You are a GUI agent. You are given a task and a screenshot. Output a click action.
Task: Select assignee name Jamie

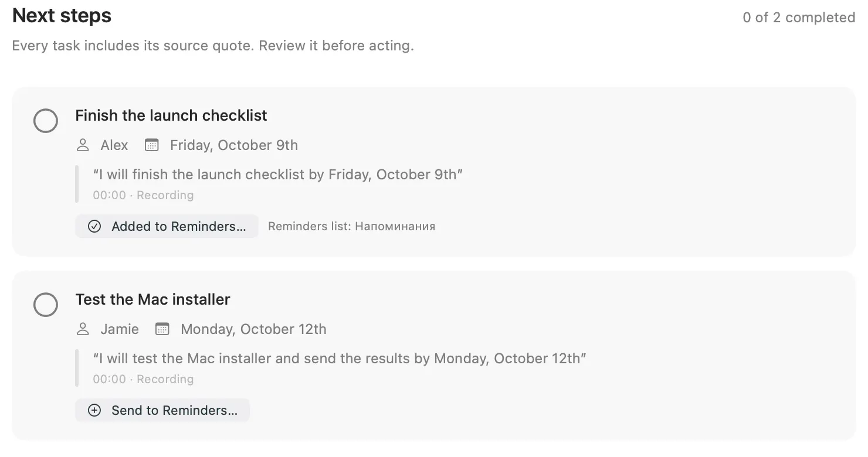[120, 329]
